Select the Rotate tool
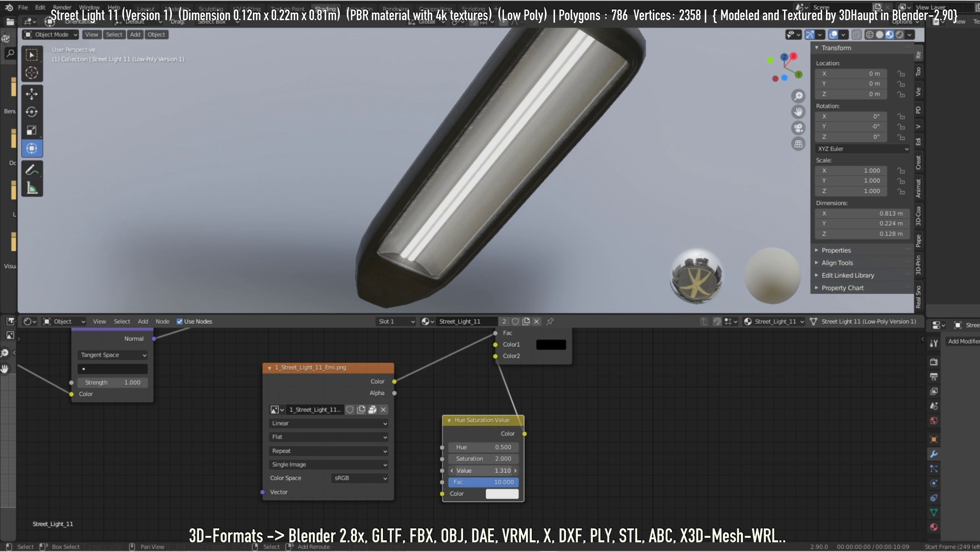The image size is (980, 552). (x=32, y=112)
